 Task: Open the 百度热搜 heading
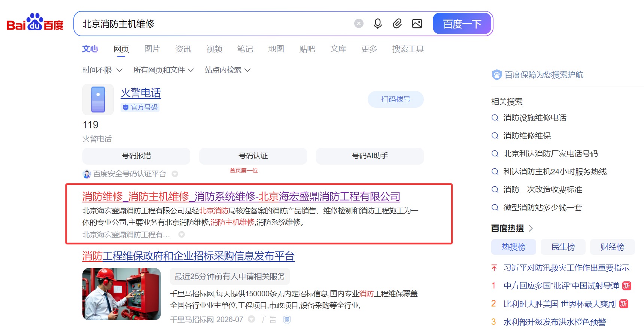pyautogui.click(x=508, y=228)
